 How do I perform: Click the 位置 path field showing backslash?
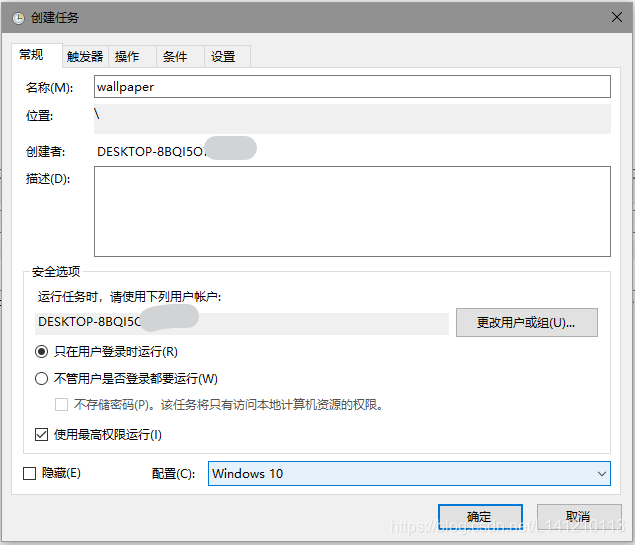352,119
